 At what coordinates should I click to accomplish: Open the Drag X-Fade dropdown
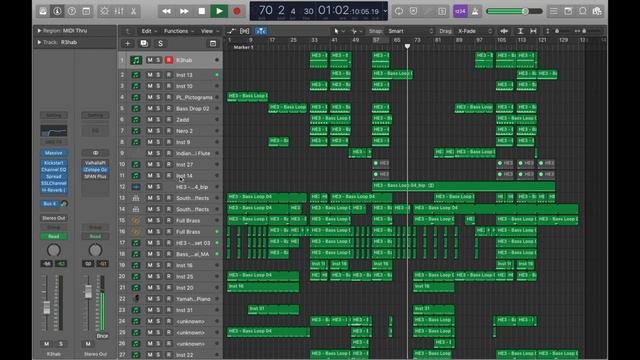(474, 31)
